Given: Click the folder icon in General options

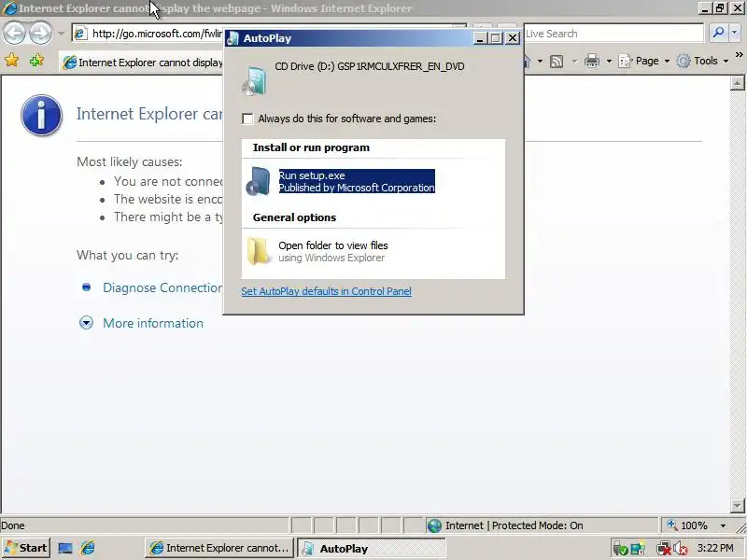Looking at the screenshot, I should (x=258, y=251).
